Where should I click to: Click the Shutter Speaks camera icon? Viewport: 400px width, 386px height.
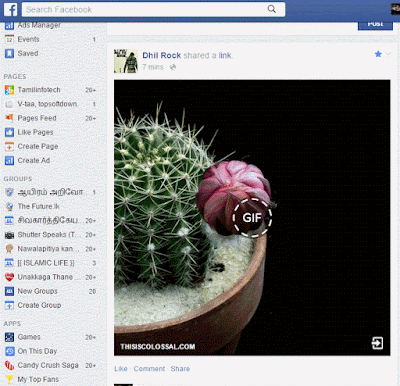(x=9, y=235)
